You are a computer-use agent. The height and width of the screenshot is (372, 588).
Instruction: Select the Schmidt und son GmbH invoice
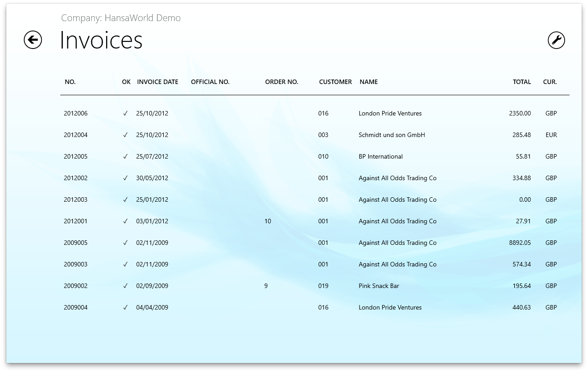pyautogui.click(x=392, y=135)
